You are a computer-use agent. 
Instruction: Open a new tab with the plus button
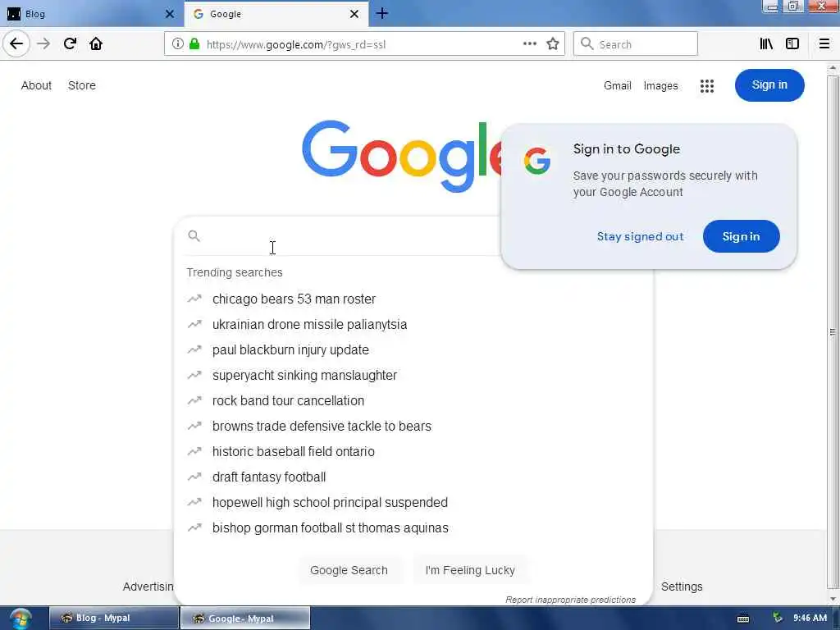381,13
